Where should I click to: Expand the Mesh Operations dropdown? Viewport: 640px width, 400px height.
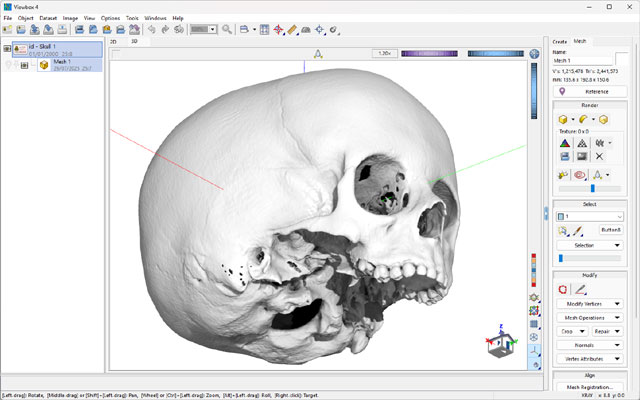589,317
